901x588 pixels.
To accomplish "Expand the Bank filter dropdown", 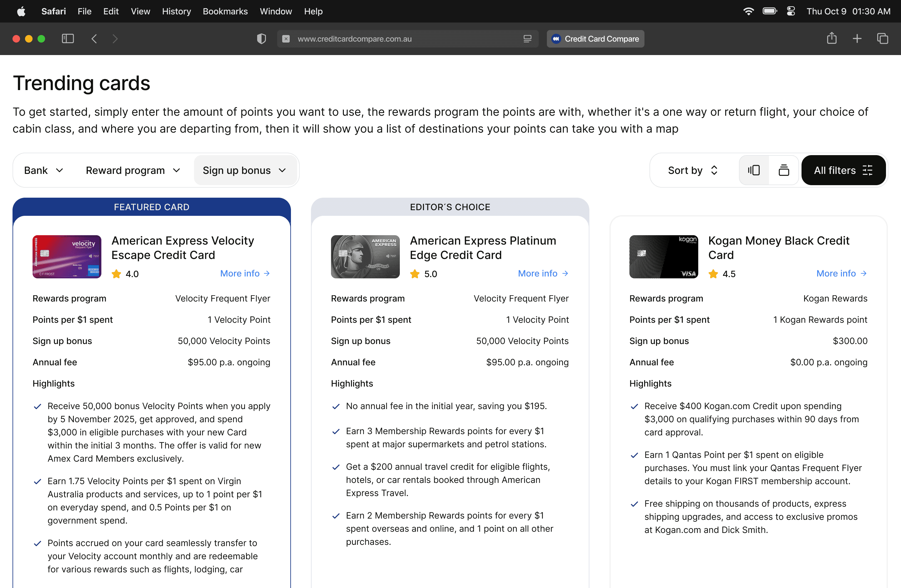I will 43,170.
